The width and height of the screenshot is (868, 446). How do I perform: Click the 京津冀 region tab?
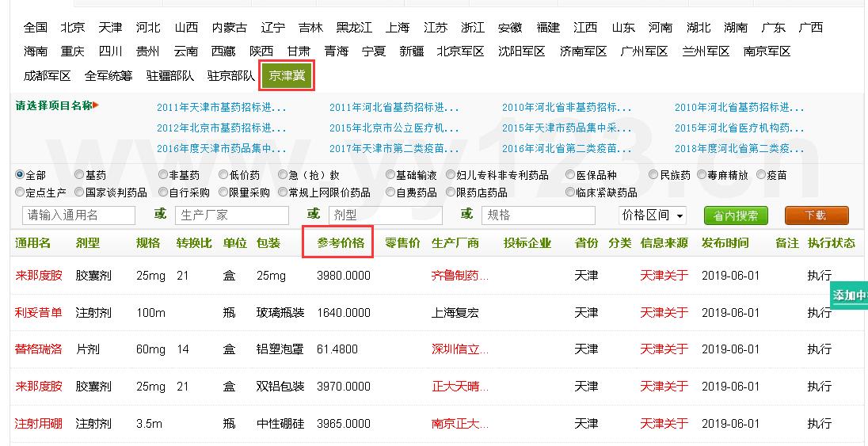pyautogui.click(x=287, y=76)
